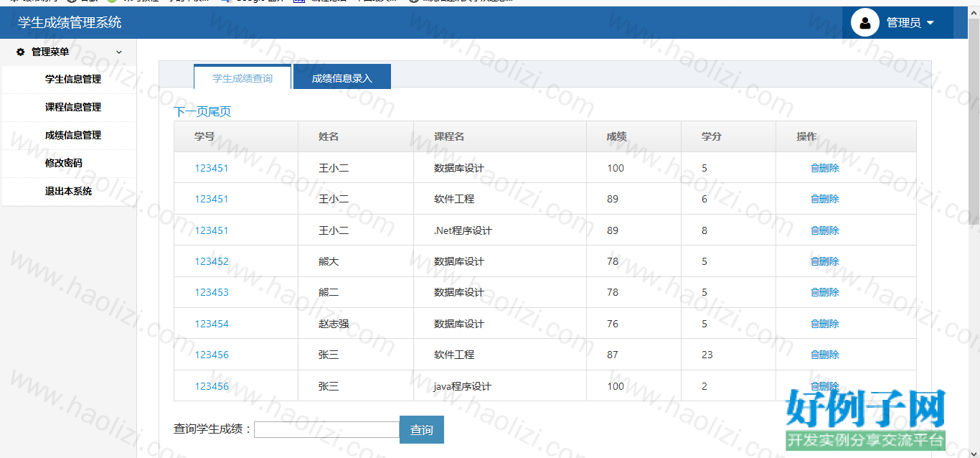Open student ID 123451 in .Net程序设计 row

(x=212, y=230)
